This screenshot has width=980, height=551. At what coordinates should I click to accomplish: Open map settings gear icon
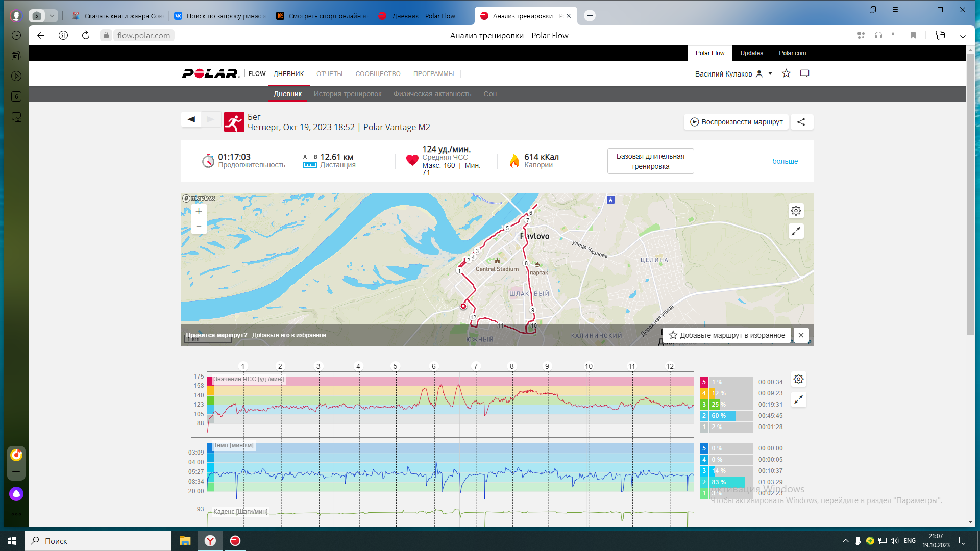[796, 211]
